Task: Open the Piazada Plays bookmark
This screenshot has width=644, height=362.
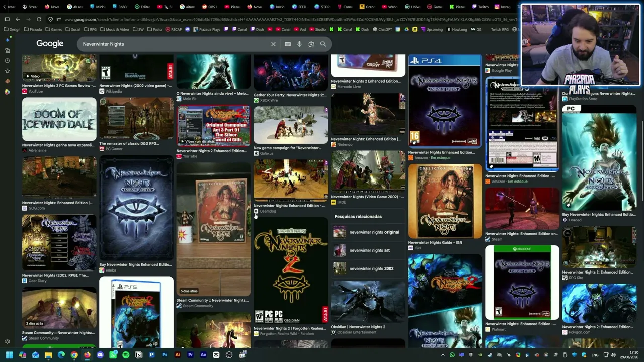Action: coord(206,29)
